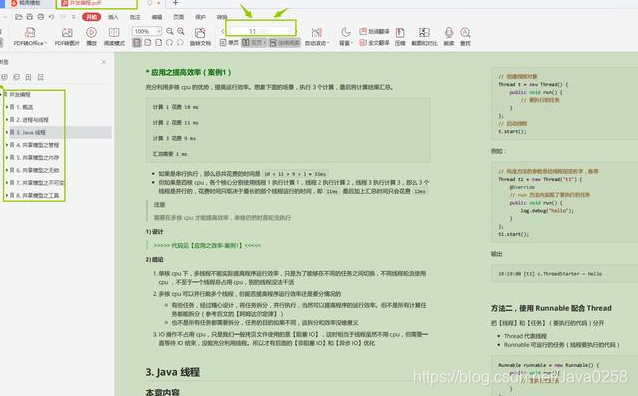The width and height of the screenshot is (638, 396).
Task: Toggle 双页 double page view
Action: coord(254,42)
